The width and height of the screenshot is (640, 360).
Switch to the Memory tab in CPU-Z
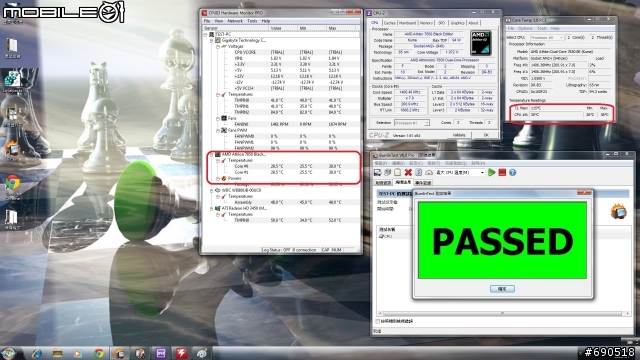(426, 23)
